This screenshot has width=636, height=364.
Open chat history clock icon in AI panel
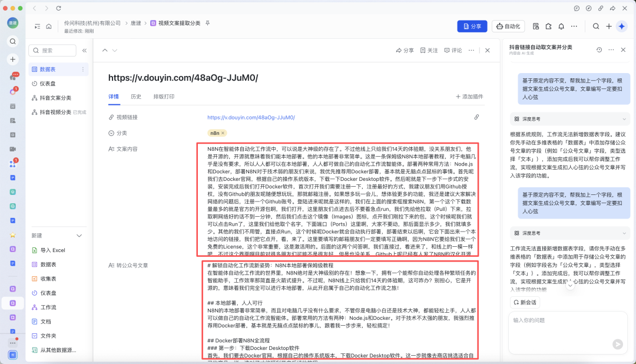click(x=599, y=50)
